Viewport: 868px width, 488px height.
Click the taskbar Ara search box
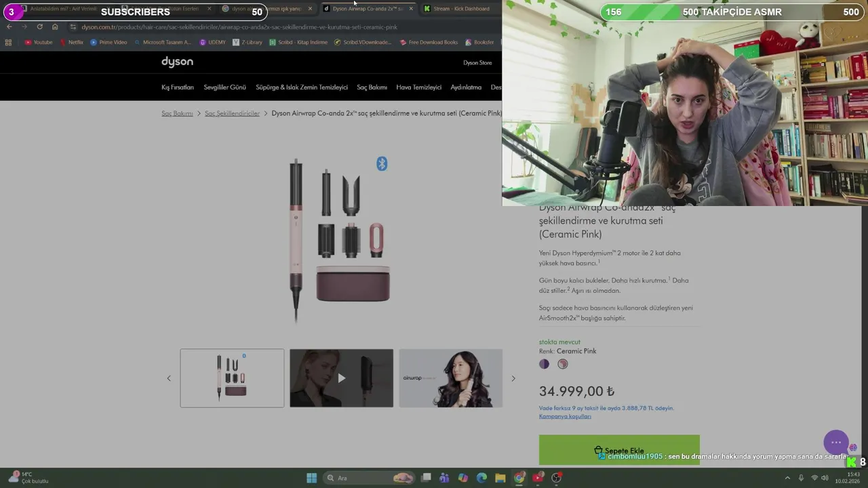coord(370,478)
